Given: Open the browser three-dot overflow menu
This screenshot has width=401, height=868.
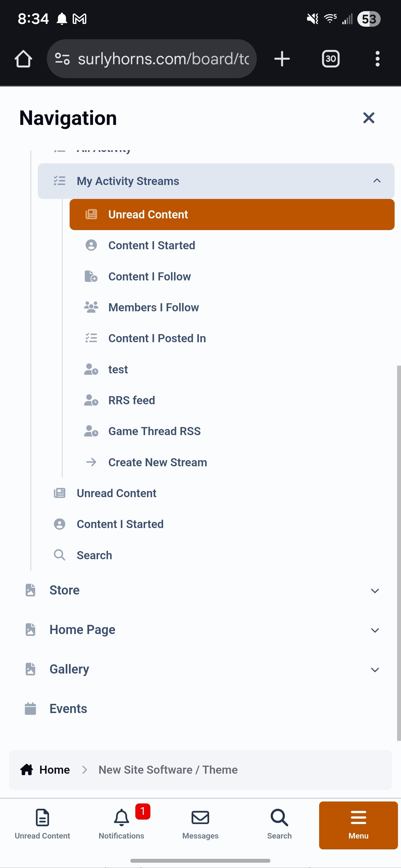Looking at the screenshot, I should [x=377, y=59].
